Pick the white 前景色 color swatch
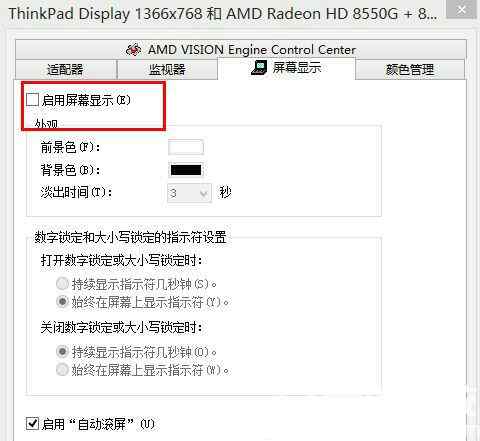The image size is (480, 441). (x=186, y=147)
